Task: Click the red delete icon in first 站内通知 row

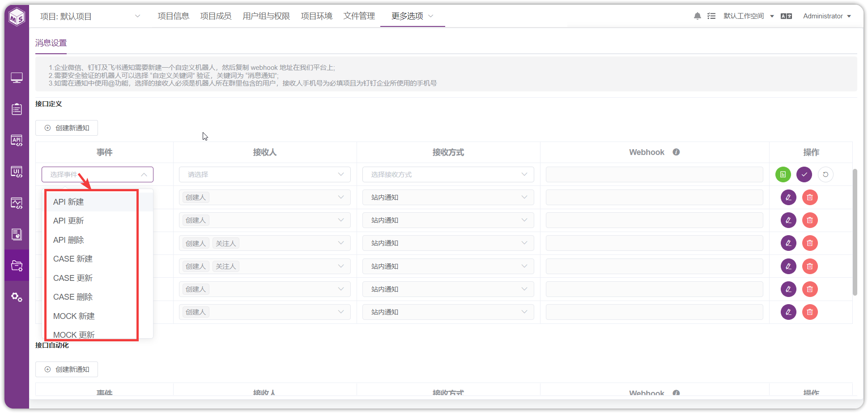Action: 810,197
